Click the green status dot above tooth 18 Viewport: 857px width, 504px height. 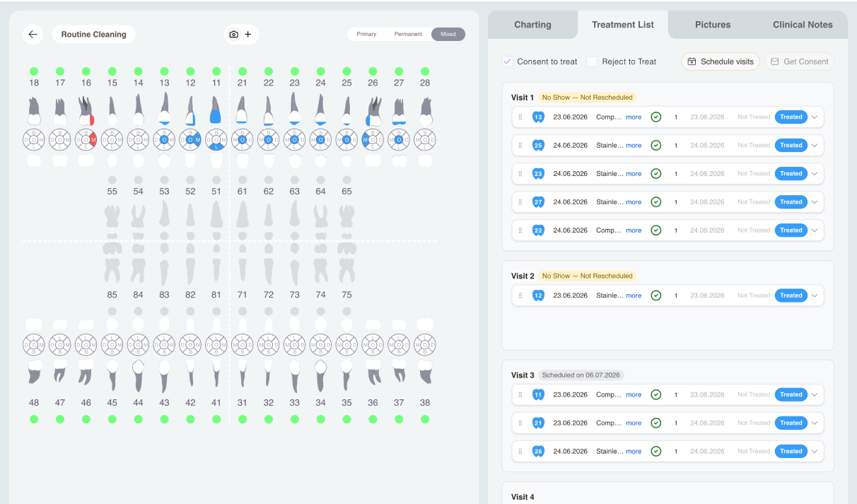[x=34, y=71]
